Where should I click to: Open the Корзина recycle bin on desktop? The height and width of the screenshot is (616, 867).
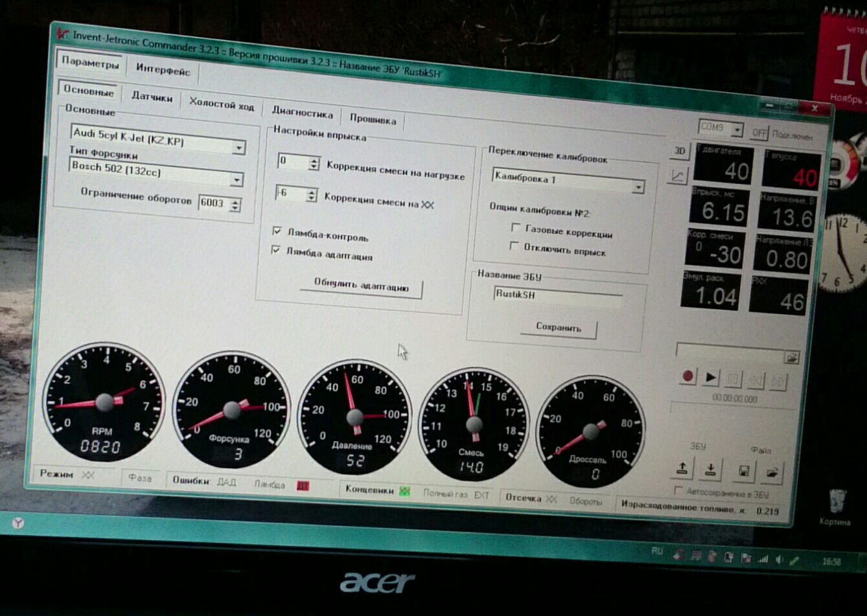click(837, 507)
